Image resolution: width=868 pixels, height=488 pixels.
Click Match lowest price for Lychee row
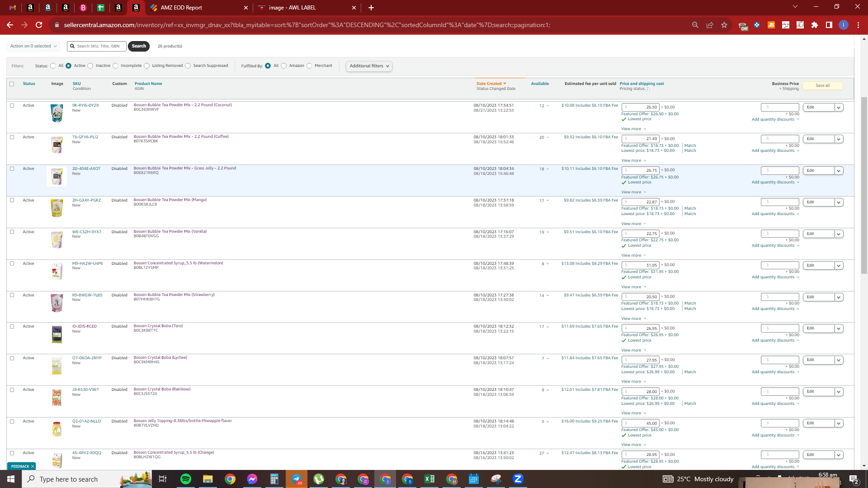point(690,372)
